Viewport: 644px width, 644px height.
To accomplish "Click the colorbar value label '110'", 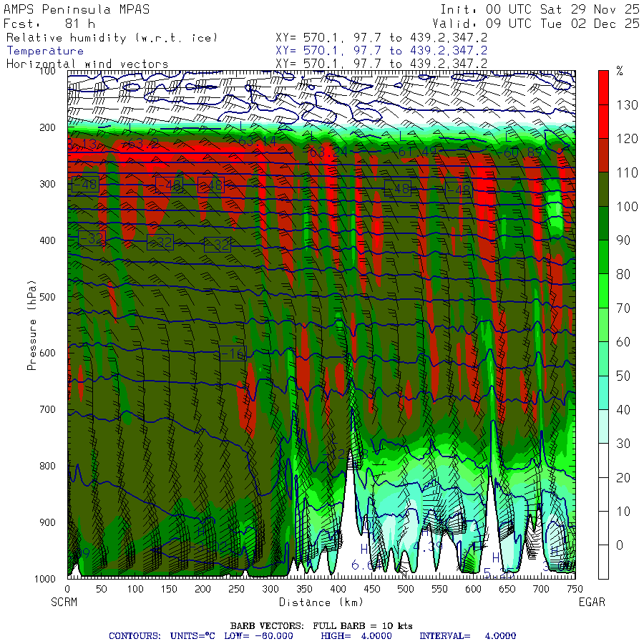I will pos(627,173).
